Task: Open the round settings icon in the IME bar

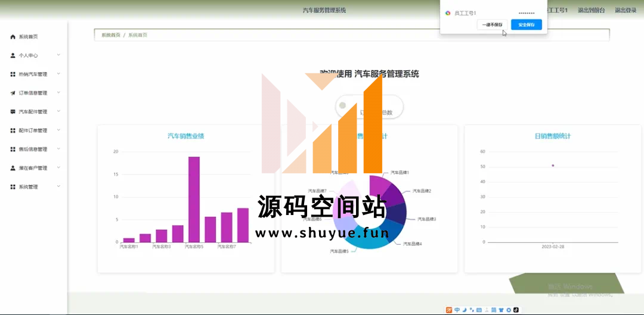Action: pos(509,310)
